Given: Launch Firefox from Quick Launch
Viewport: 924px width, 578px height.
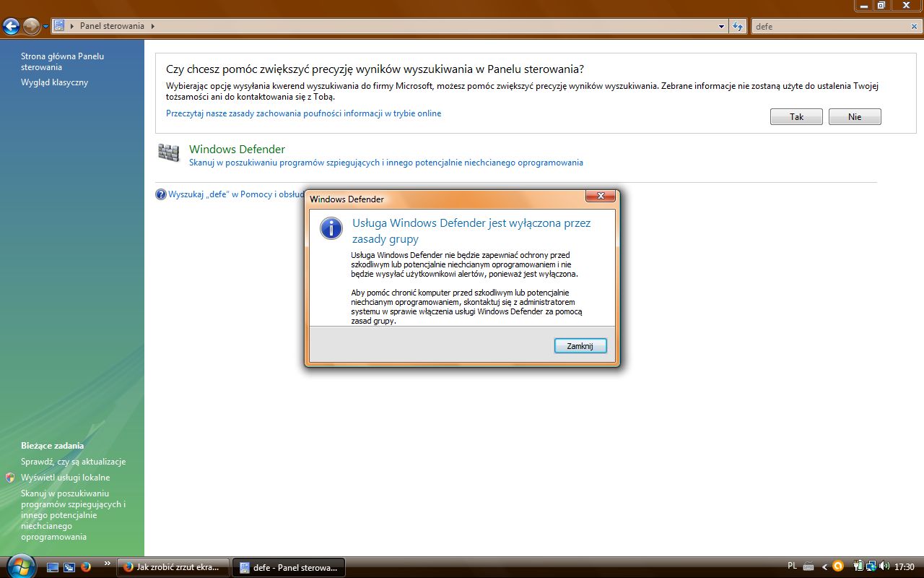Looking at the screenshot, I should pyautogui.click(x=86, y=567).
